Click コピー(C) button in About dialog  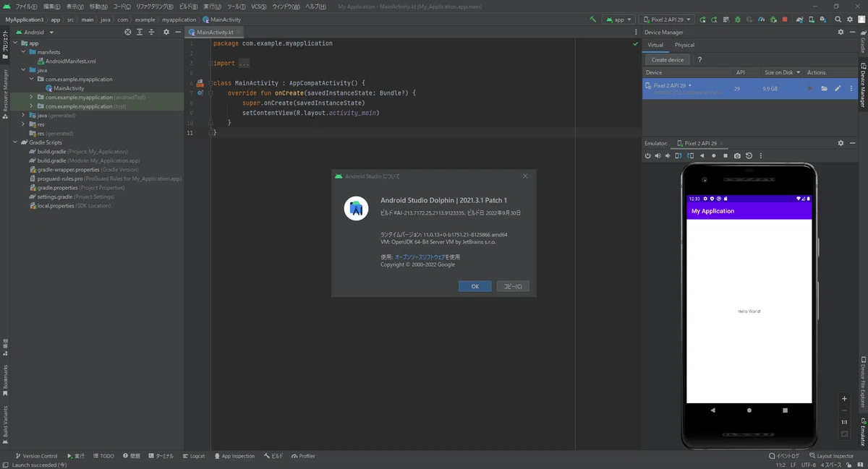pyautogui.click(x=513, y=286)
